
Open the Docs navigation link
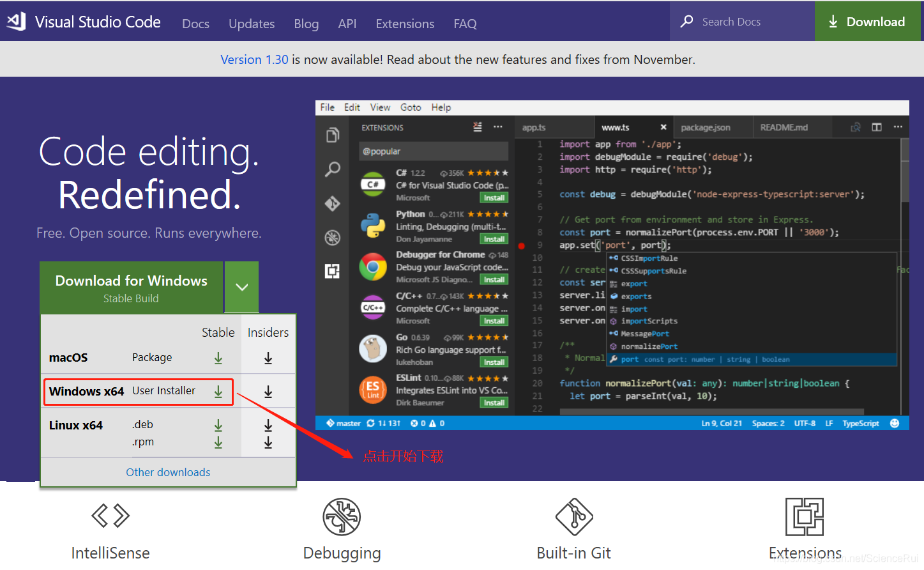[x=195, y=24]
